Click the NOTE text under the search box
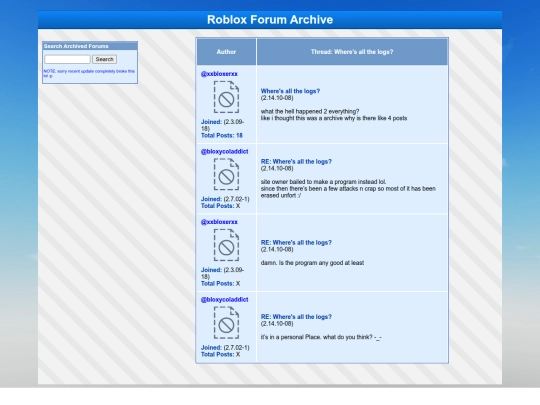The image size is (540, 405). coord(89,73)
